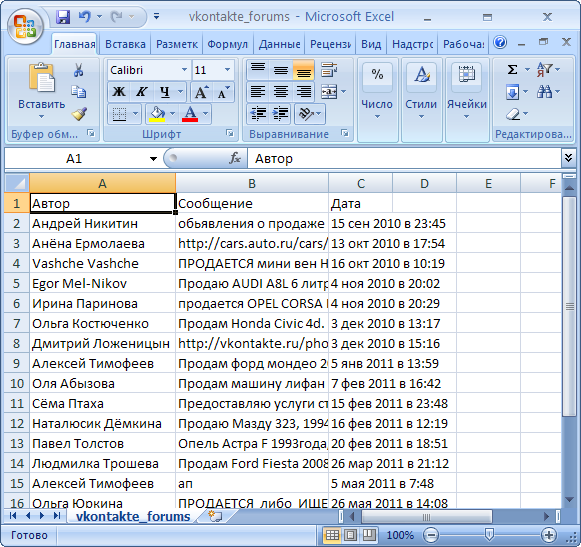Redo the last undone action

(x=117, y=17)
